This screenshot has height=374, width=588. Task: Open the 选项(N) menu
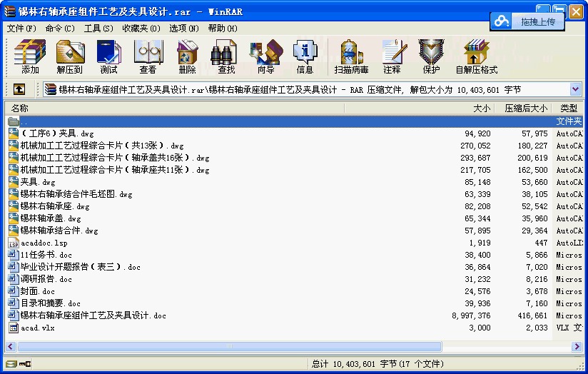point(184,29)
